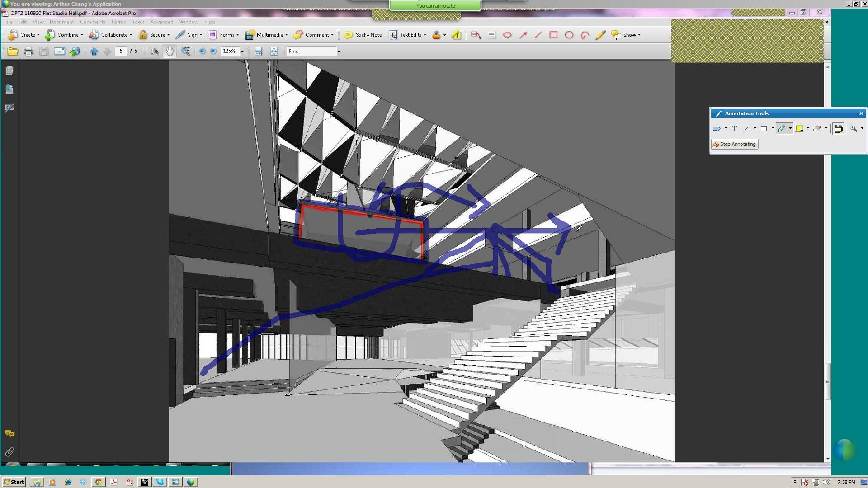Click the Windows Start button
Image resolution: width=868 pixels, height=488 pixels.
[14, 482]
